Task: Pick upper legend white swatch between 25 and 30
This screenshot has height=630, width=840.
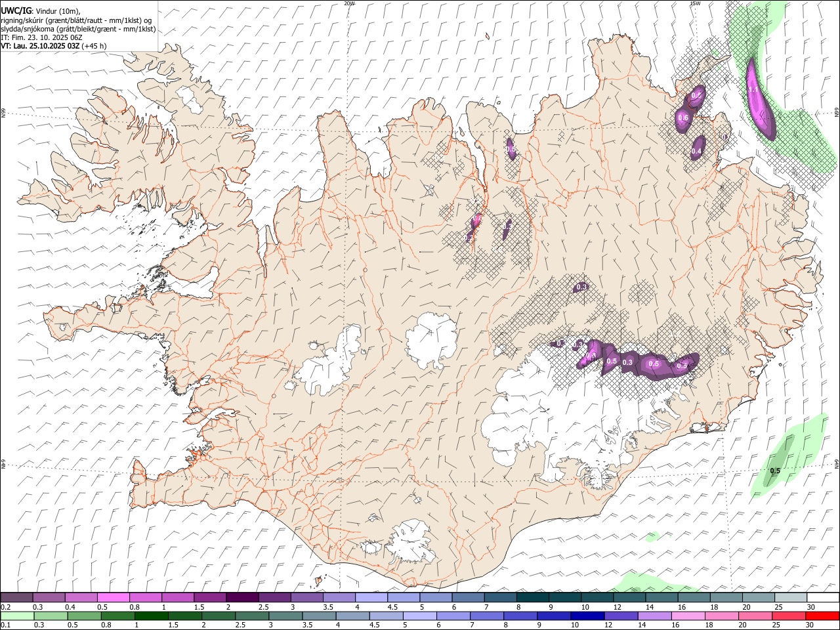Action: pyautogui.click(x=791, y=598)
